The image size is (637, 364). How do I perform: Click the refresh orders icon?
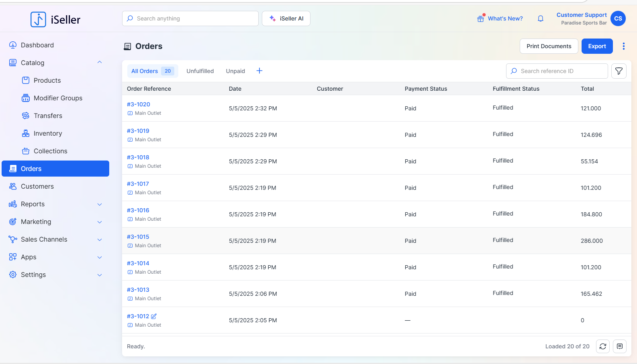603,346
